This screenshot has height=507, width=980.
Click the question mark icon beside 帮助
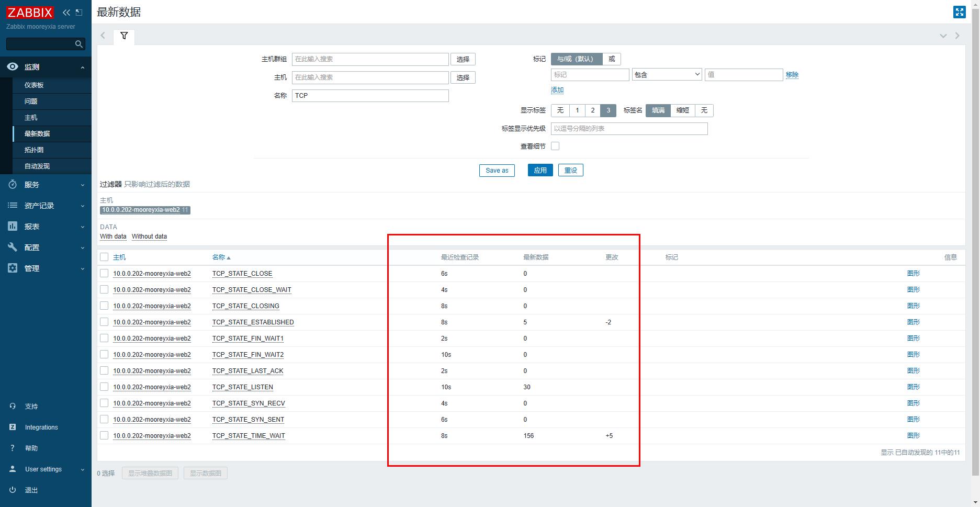[x=13, y=448]
